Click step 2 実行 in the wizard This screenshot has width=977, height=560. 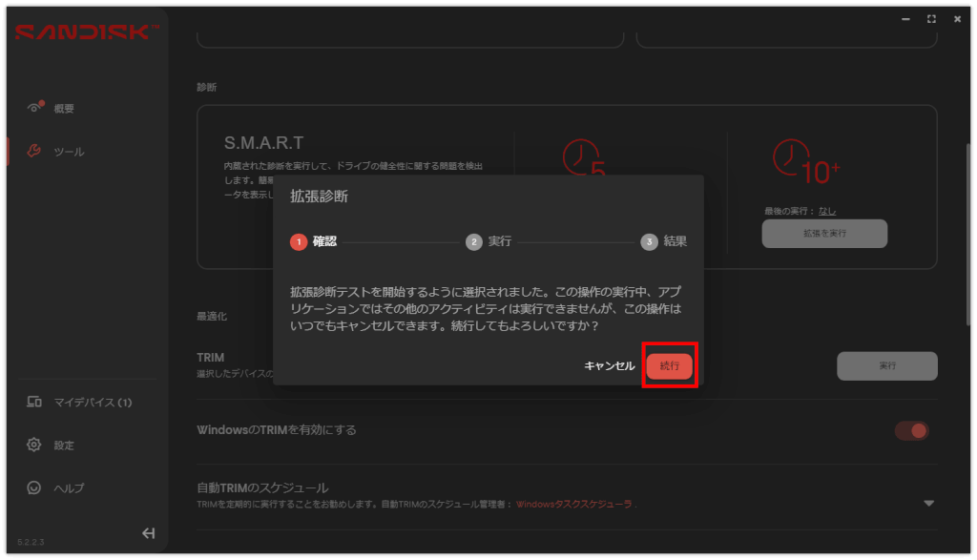pyautogui.click(x=489, y=242)
